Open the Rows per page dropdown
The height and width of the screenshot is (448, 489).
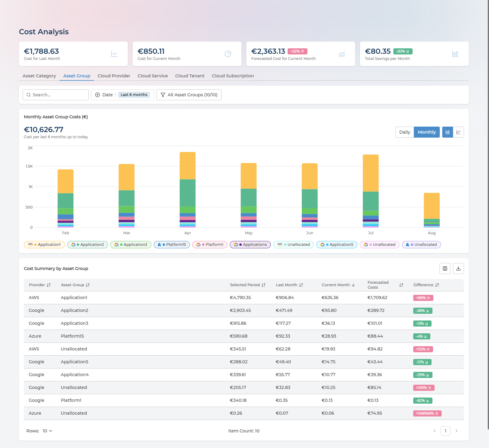[x=47, y=431]
